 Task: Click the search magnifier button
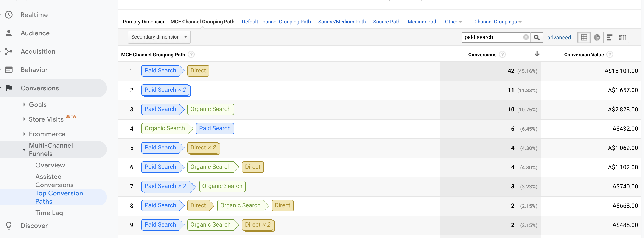click(x=536, y=37)
